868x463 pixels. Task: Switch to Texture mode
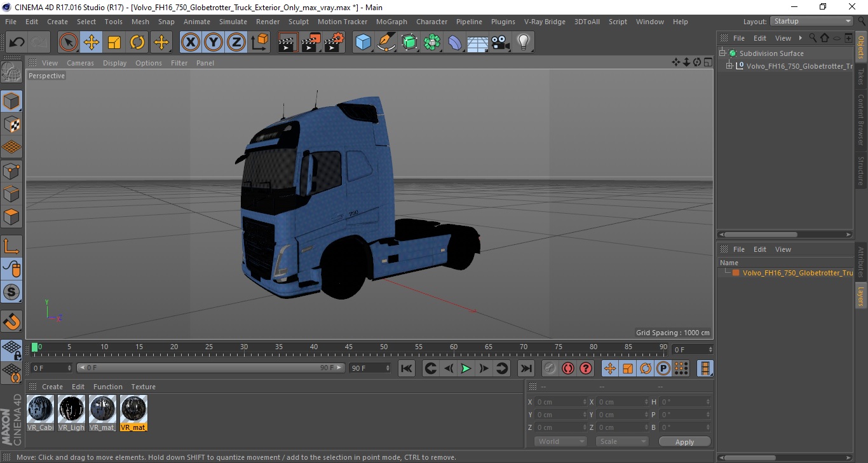[11, 125]
